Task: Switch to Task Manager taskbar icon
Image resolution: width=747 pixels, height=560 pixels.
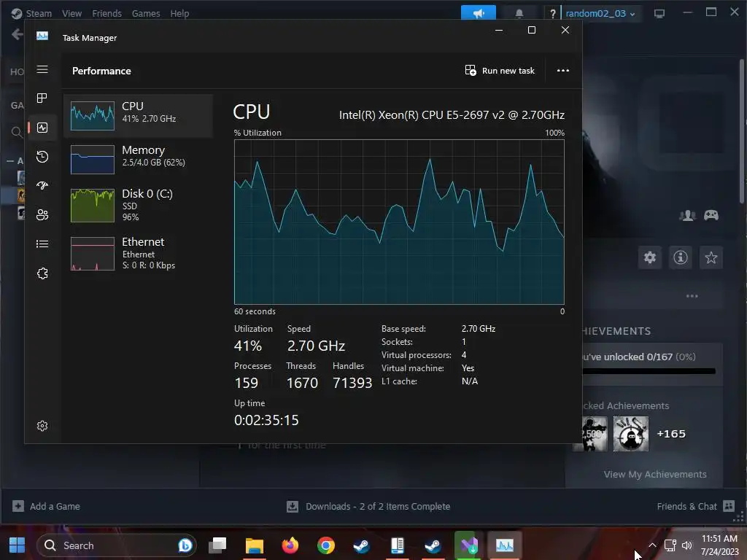Action: coord(505,545)
